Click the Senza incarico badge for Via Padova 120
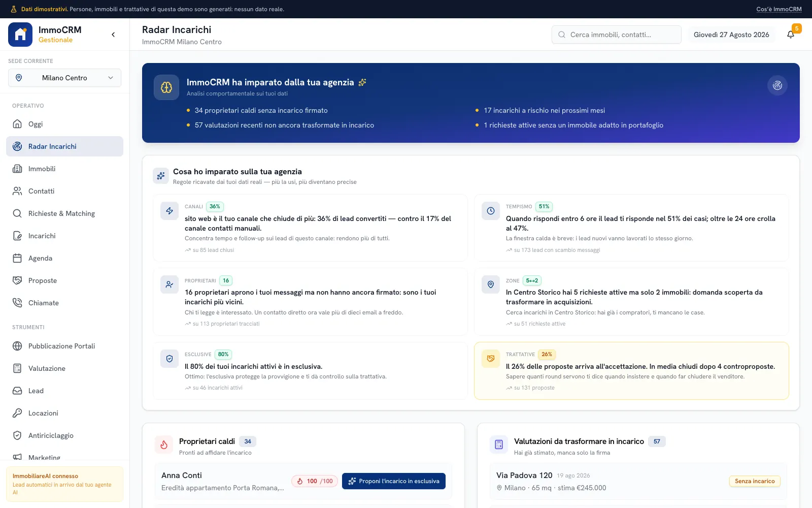The height and width of the screenshot is (508, 812). (x=755, y=481)
